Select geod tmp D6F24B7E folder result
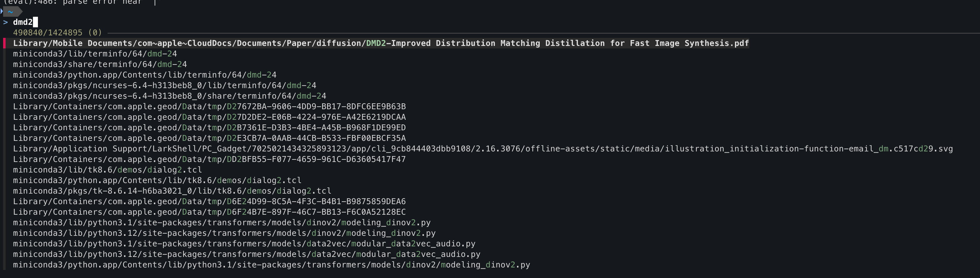This screenshot has width=980, height=278. (209, 212)
